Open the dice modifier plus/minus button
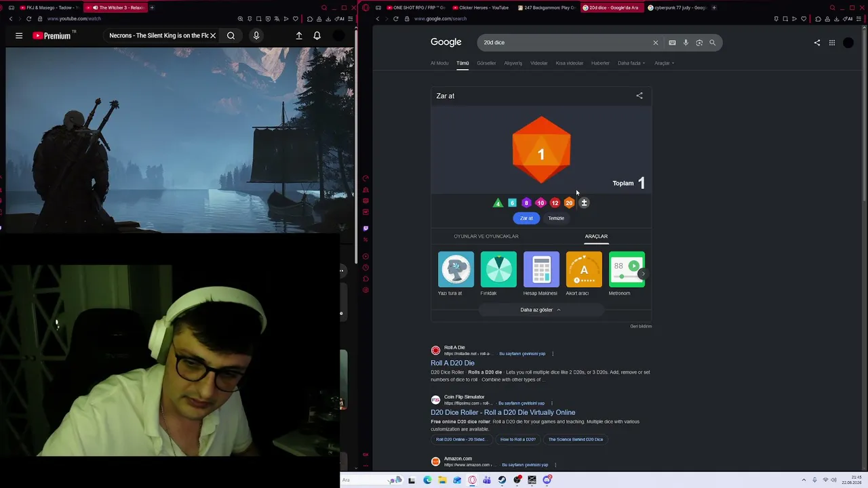 584,203
